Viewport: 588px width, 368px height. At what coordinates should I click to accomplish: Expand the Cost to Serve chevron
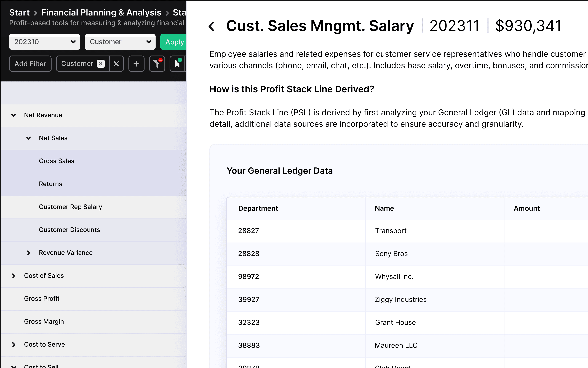pyautogui.click(x=14, y=345)
